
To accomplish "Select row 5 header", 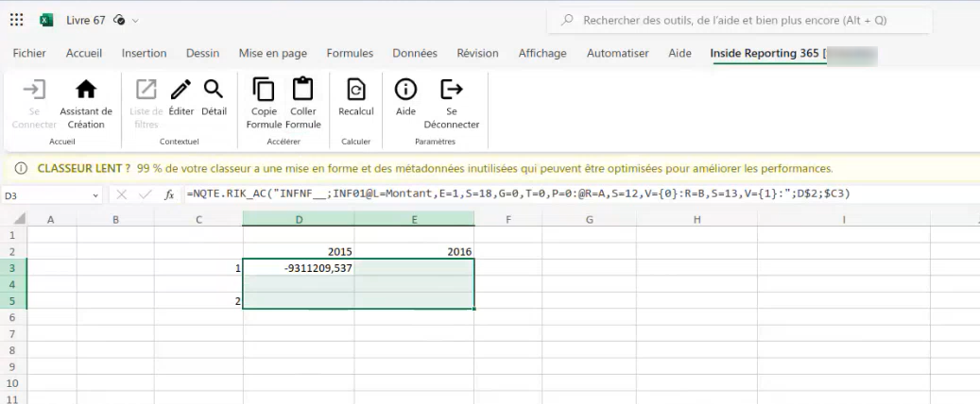I will 14,300.
